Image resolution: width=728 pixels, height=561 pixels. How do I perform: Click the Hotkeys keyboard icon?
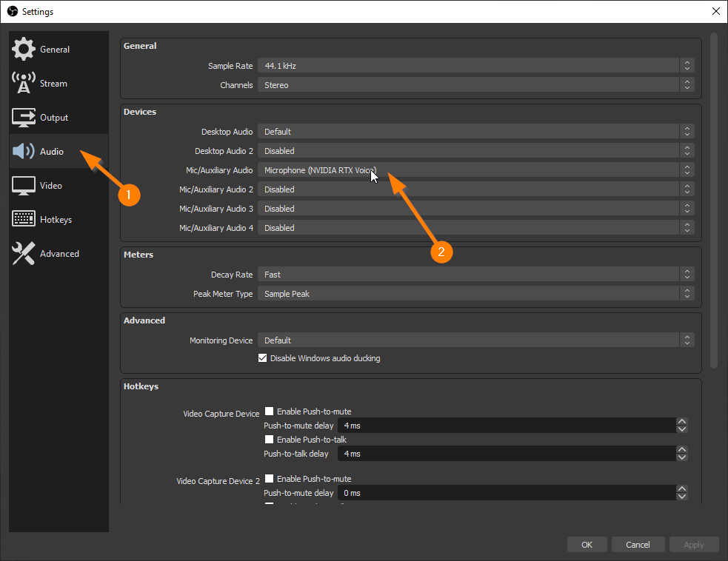point(23,218)
